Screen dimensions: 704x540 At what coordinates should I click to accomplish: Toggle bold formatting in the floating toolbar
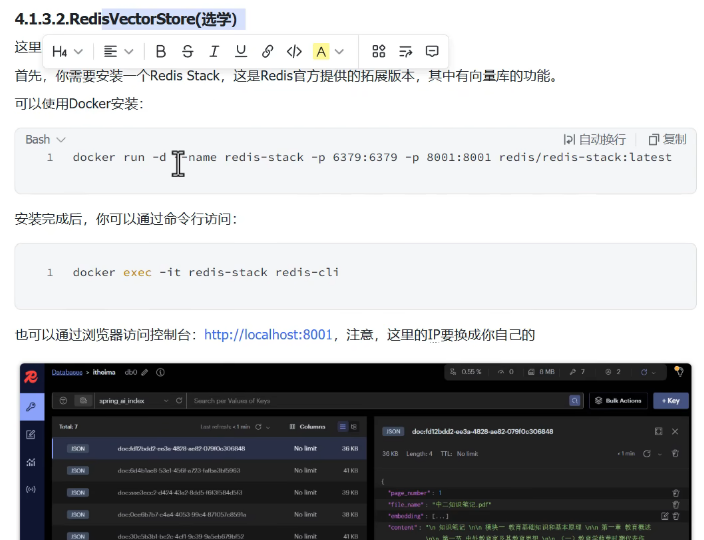161,52
